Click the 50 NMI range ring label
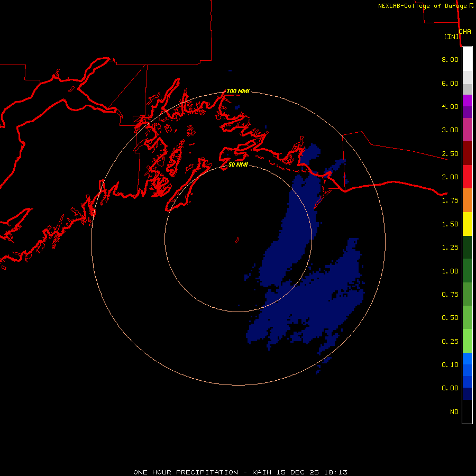This screenshot has width=476, height=476. pos(238,164)
